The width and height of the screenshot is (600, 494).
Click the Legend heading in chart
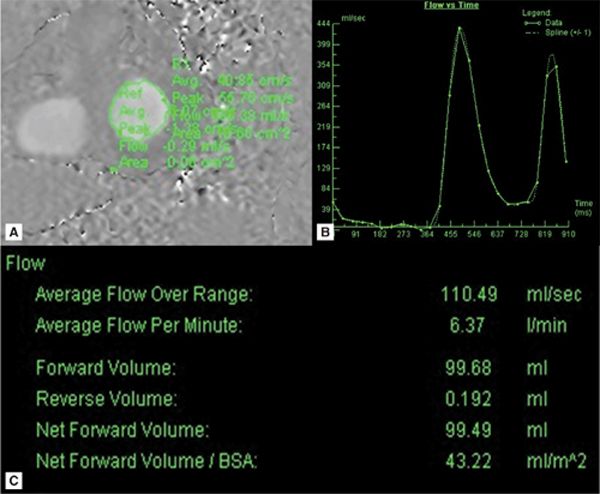point(533,8)
